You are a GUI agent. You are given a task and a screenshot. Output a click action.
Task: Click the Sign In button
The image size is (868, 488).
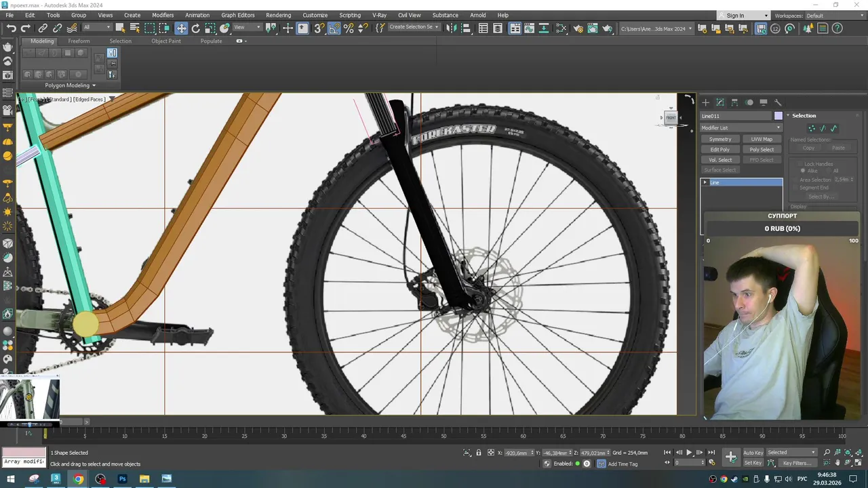click(735, 16)
